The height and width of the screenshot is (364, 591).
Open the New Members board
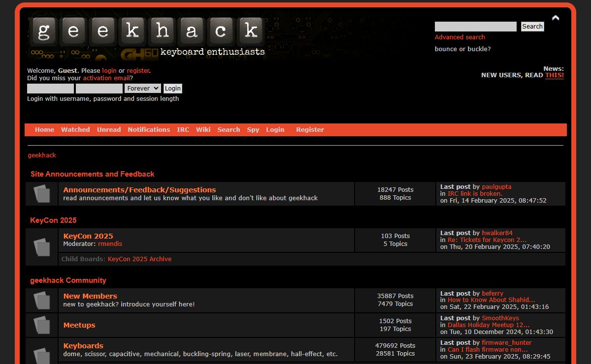coord(90,296)
